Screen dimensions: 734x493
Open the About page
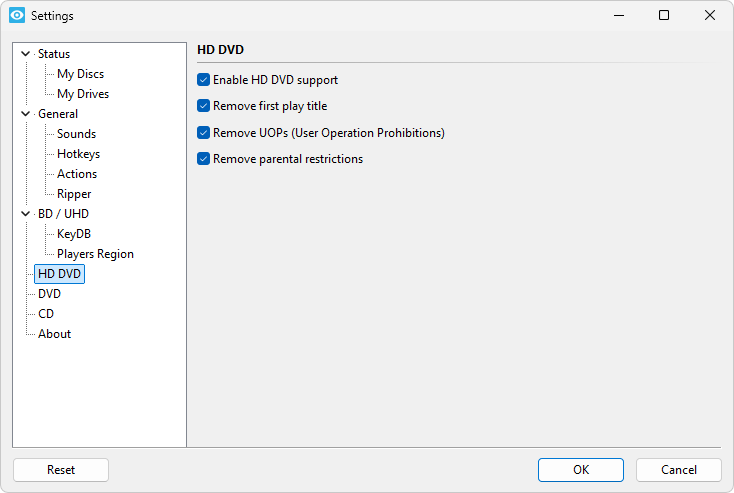pos(54,334)
